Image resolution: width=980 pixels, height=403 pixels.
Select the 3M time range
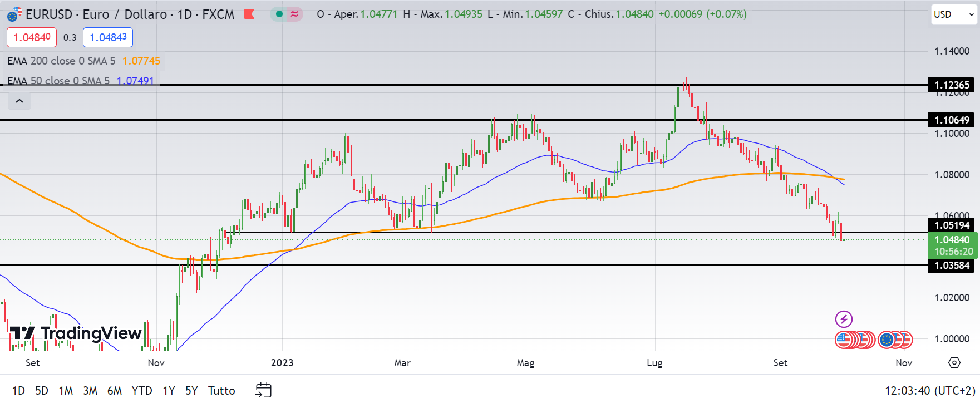click(90, 391)
